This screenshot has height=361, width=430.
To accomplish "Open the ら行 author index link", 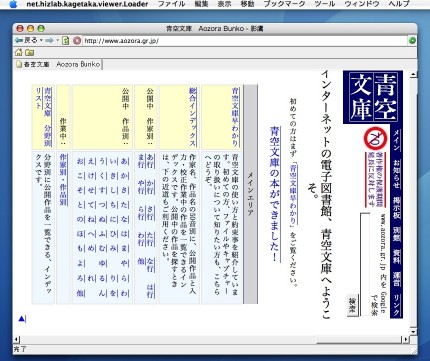I will pyautogui.click(x=141, y=213).
